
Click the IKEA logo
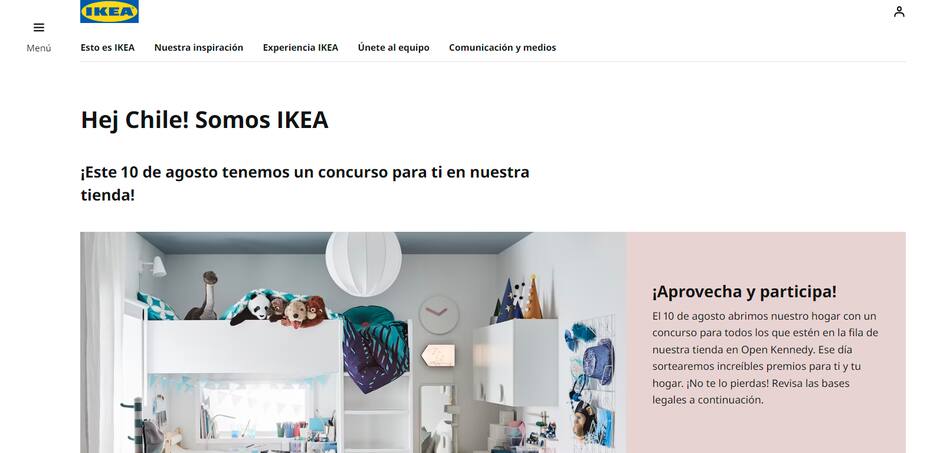click(x=109, y=11)
